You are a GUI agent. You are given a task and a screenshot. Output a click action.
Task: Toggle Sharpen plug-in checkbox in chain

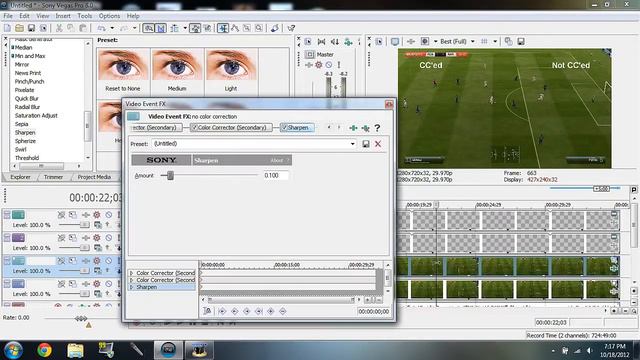pos(284,128)
